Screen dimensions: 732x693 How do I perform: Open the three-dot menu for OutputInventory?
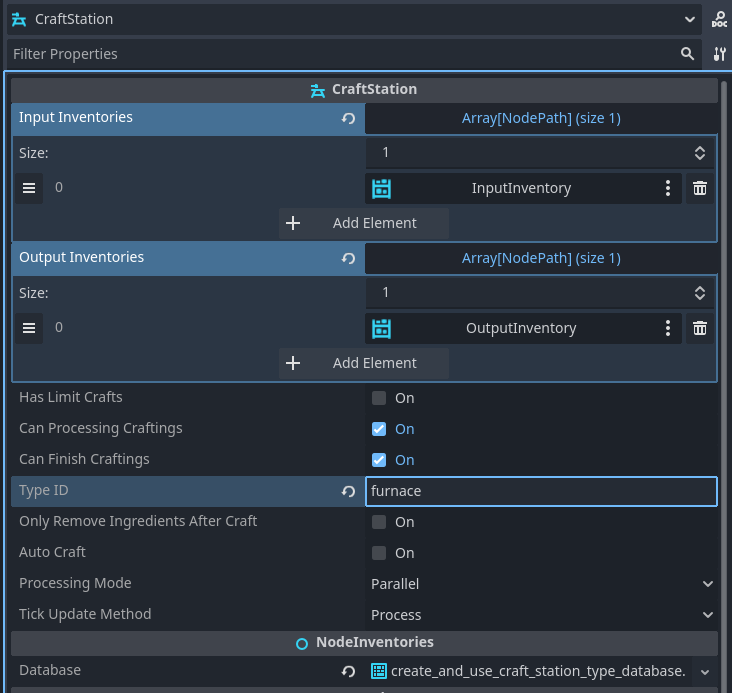click(668, 328)
